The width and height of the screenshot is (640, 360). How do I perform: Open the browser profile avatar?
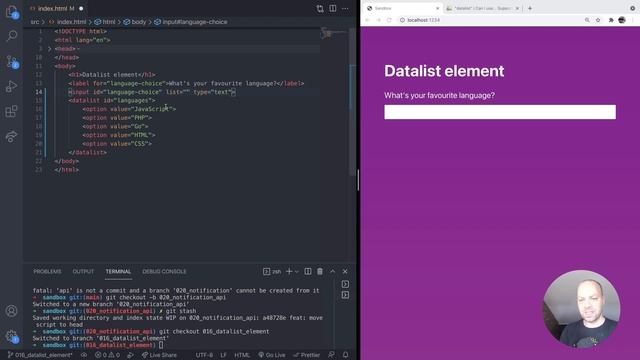pos(622,20)
